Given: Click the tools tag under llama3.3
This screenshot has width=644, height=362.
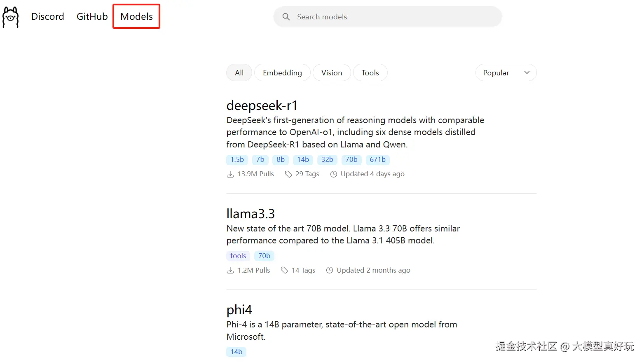Looking at the screenshot, I should coord(238,256).
